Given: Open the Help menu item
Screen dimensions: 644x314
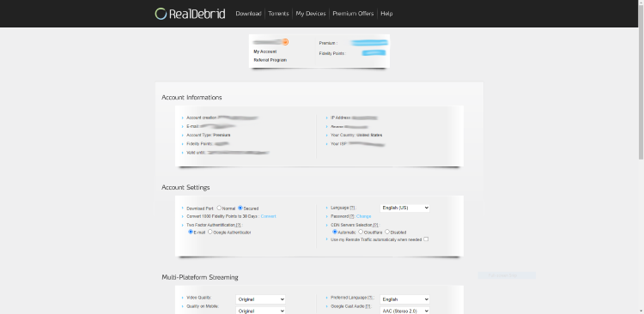Looking at the screenshot, I should [x=386, y=14].
